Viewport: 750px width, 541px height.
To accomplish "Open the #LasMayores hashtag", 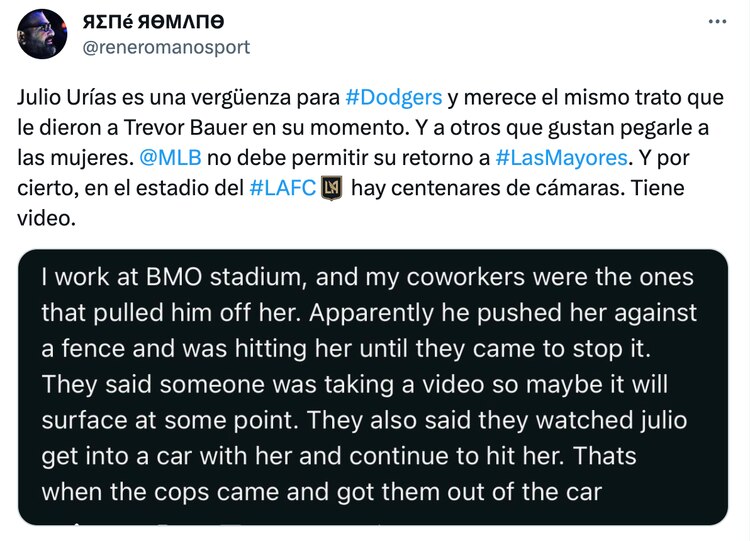I will click(x=561, y=158).
